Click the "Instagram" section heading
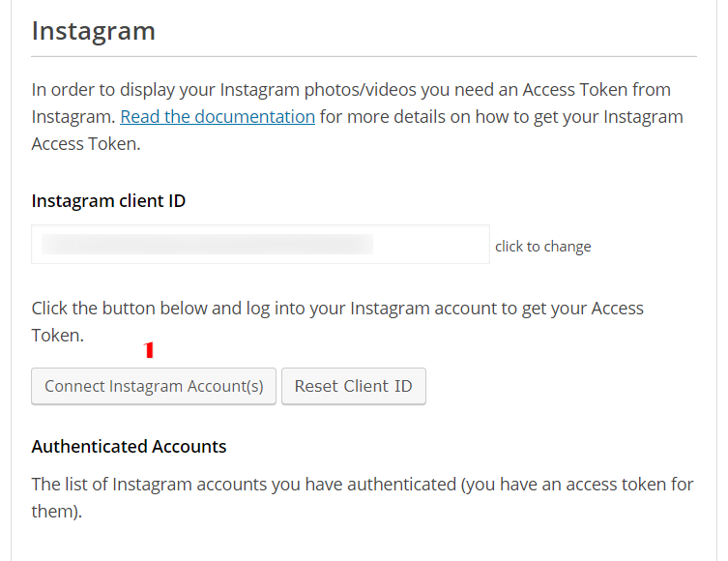 point(94,31)
